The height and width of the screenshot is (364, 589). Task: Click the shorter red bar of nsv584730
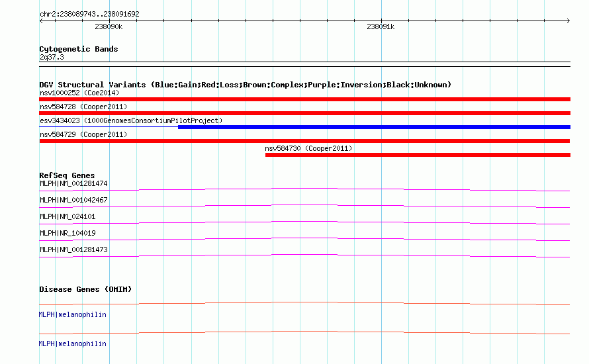pyautogui.click(x=418, y=155)
